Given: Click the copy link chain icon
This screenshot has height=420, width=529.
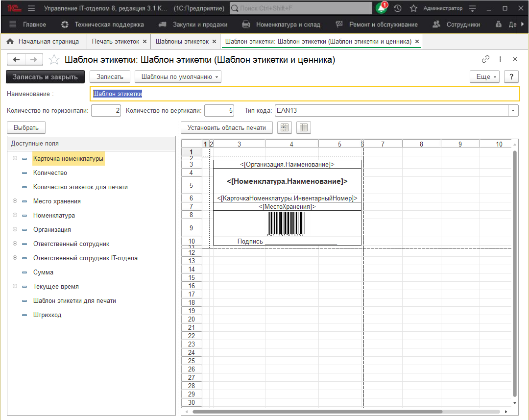Looking at the screenshot, I should 485,59.
